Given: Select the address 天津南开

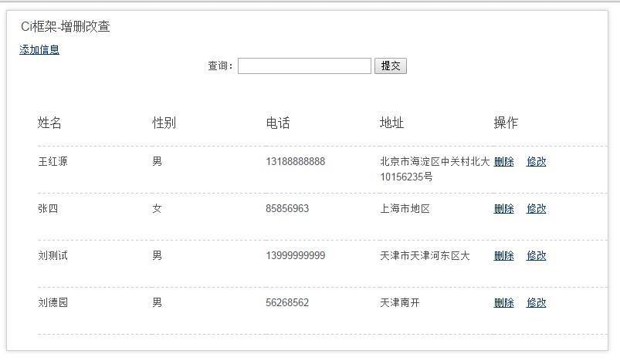Looking at the screenshot, I should 400,303.
